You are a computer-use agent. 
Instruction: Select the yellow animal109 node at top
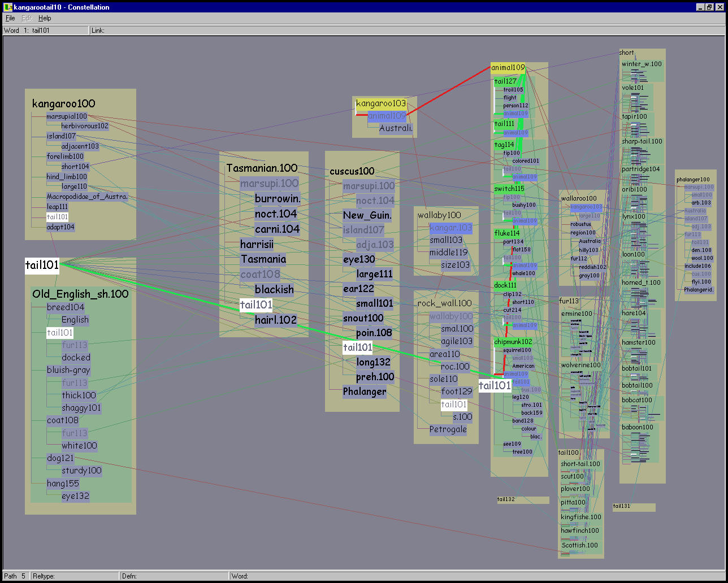(x=508, y=68)
